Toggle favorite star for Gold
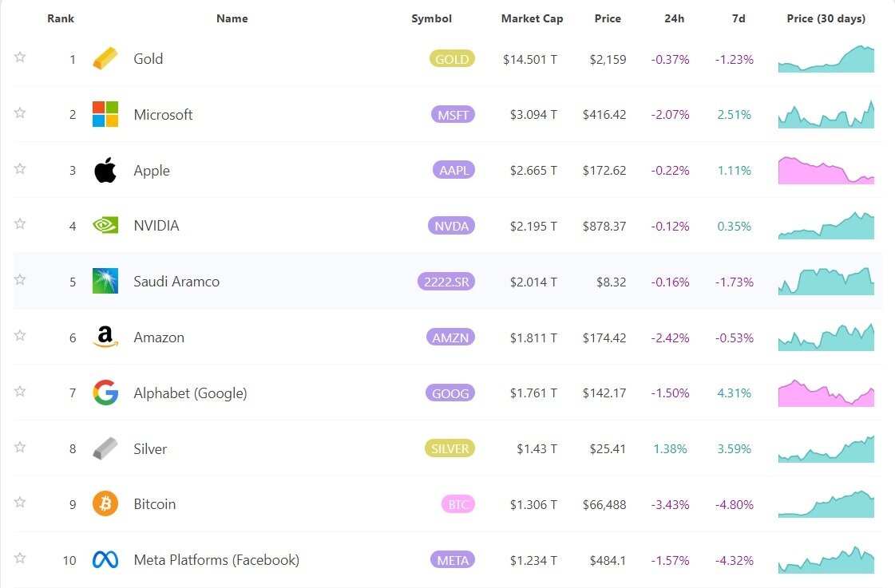 click(x=20, y=57)
